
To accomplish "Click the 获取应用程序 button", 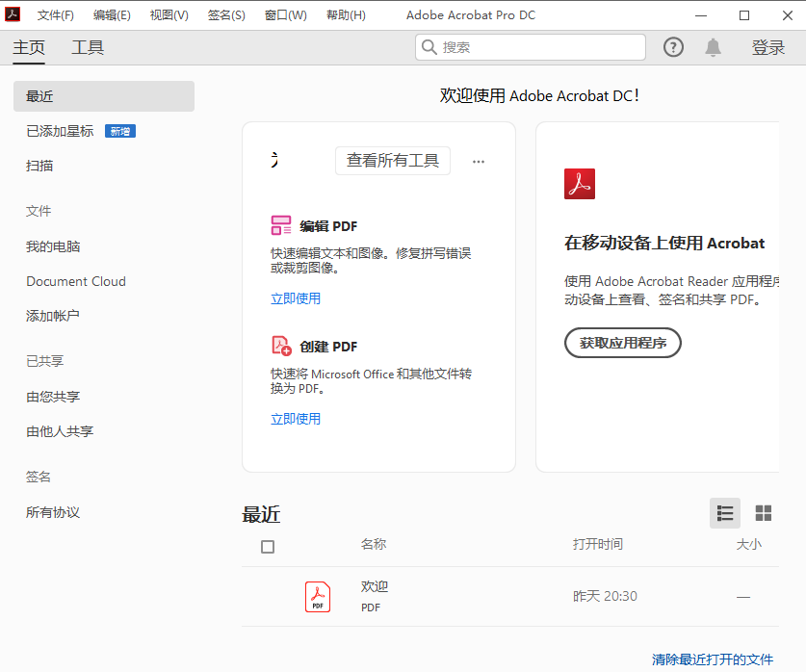I will click(622, 343).
